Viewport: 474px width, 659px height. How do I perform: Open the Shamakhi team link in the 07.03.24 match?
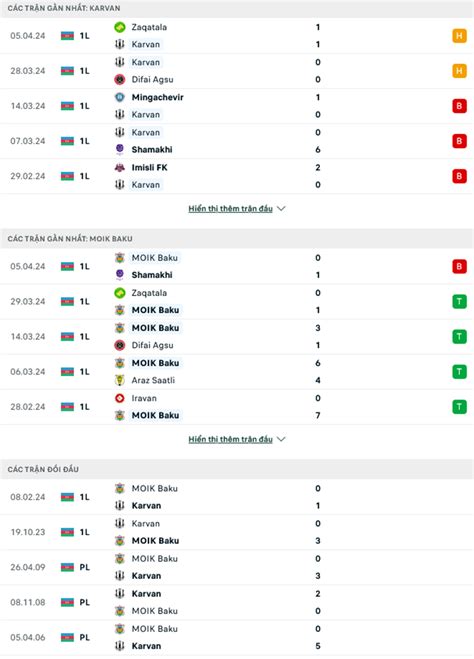coord(152,150)
